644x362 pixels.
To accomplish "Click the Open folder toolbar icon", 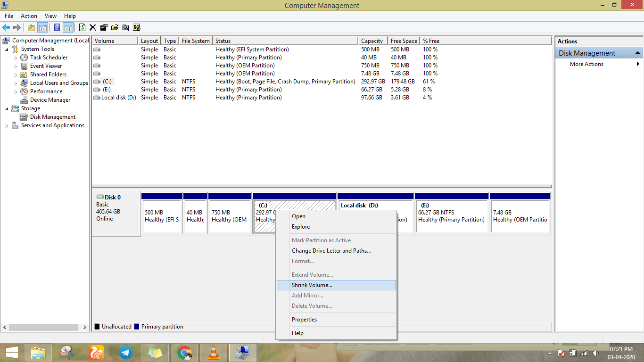I will 115,27.
